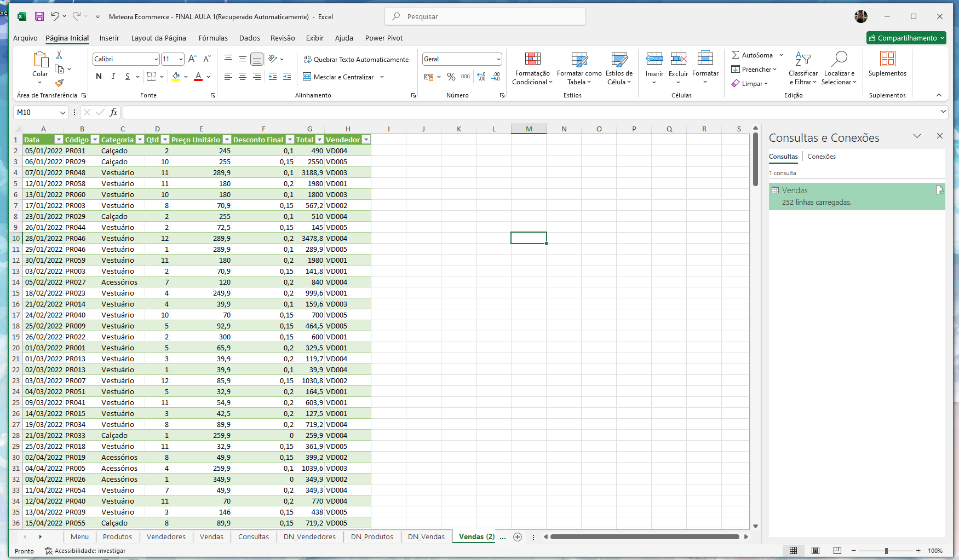Open the Fórmulas ribbon tab

tap(213, 38)
